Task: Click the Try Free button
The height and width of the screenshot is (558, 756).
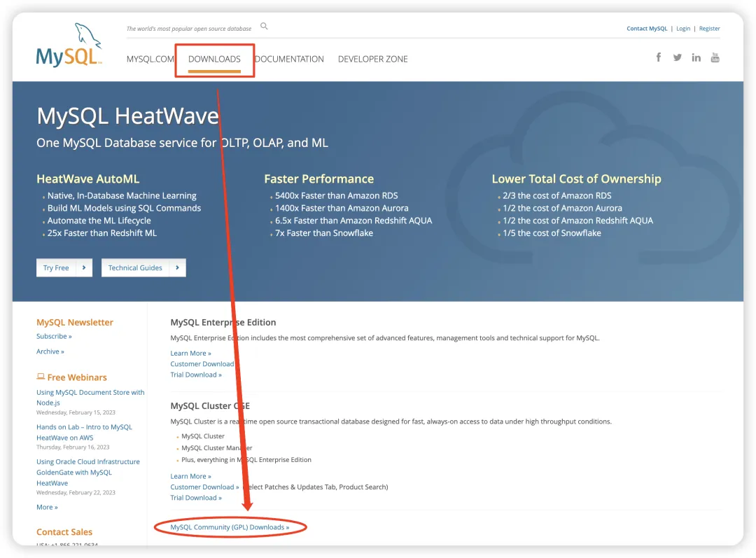Action: [x=64, y=267]
